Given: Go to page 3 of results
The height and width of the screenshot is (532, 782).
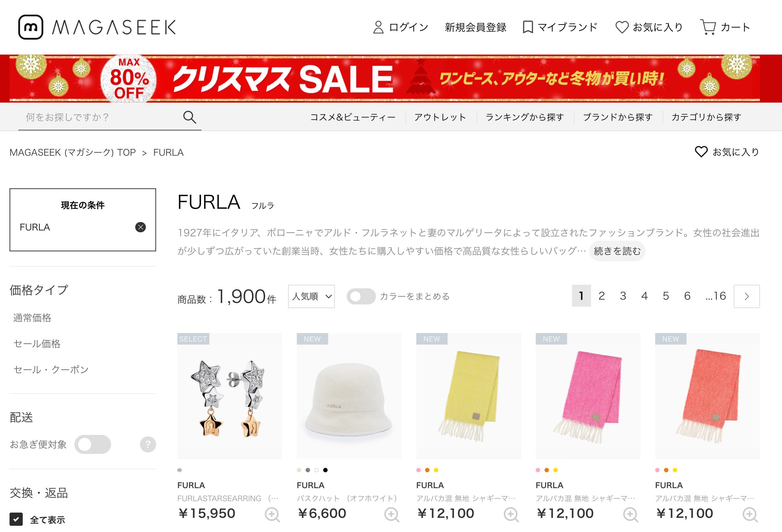Looking at the screenshot, I should 623,296.
